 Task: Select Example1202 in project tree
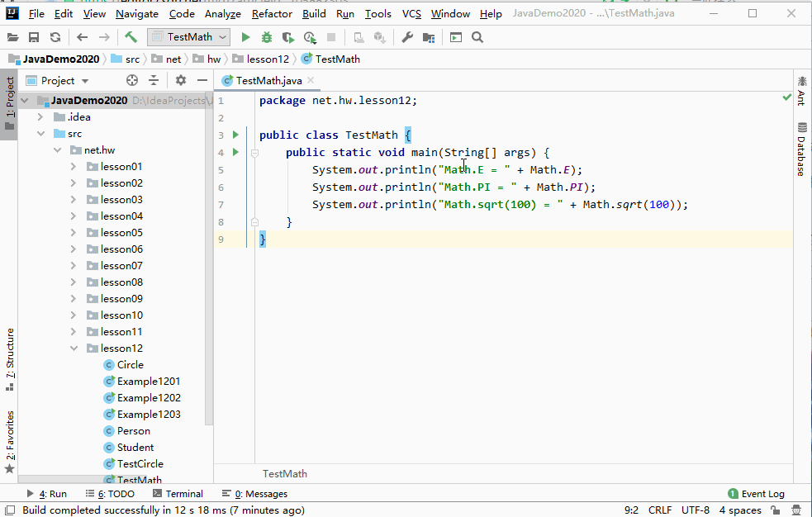[149, 398]
